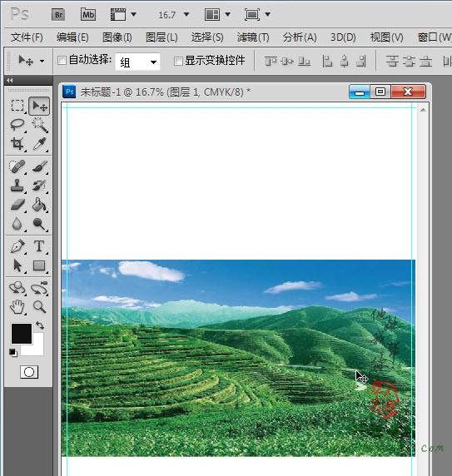Open the 3D(D) menu
The width and height of the screenshot is (452, 476).
343,37
